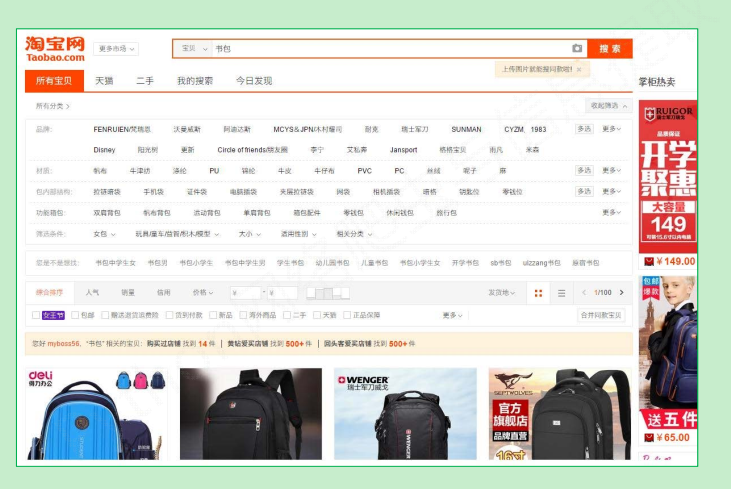Click the minimum price input field
This screenshot has height=489, width=731.
pos(245,293)
